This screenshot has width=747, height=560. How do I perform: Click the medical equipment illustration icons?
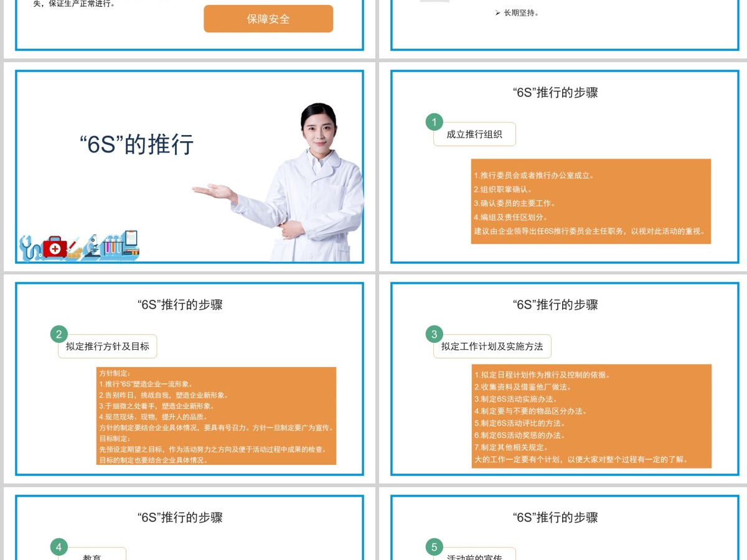[79, 246]
